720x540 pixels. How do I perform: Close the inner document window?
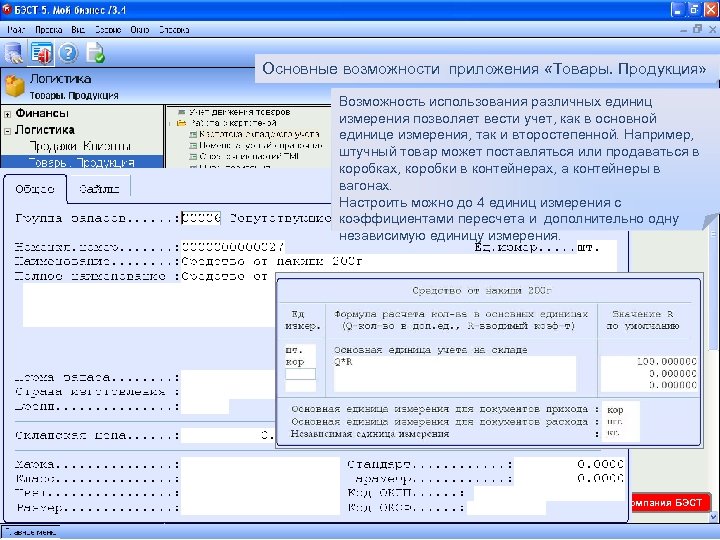click(x=713, y=29)
